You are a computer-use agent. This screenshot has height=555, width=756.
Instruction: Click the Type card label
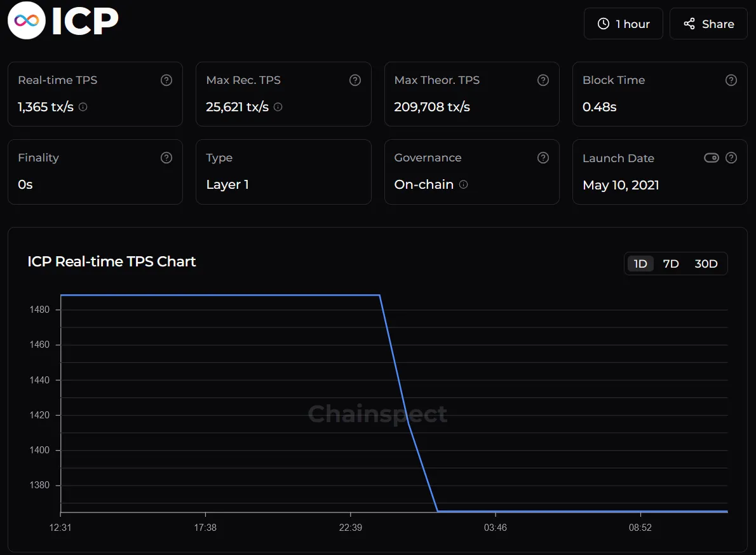[x=219, y=158]
